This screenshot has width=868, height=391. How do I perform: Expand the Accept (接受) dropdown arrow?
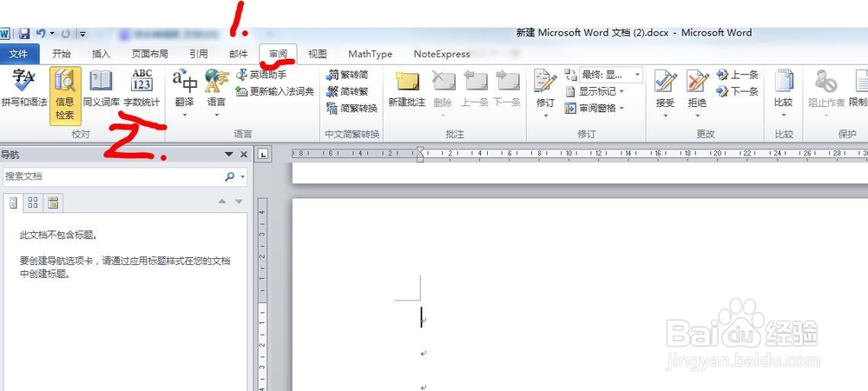point(665,116)
